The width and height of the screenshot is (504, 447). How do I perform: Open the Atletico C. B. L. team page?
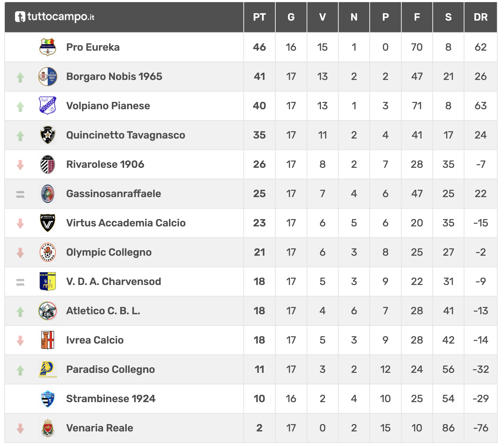103,311
